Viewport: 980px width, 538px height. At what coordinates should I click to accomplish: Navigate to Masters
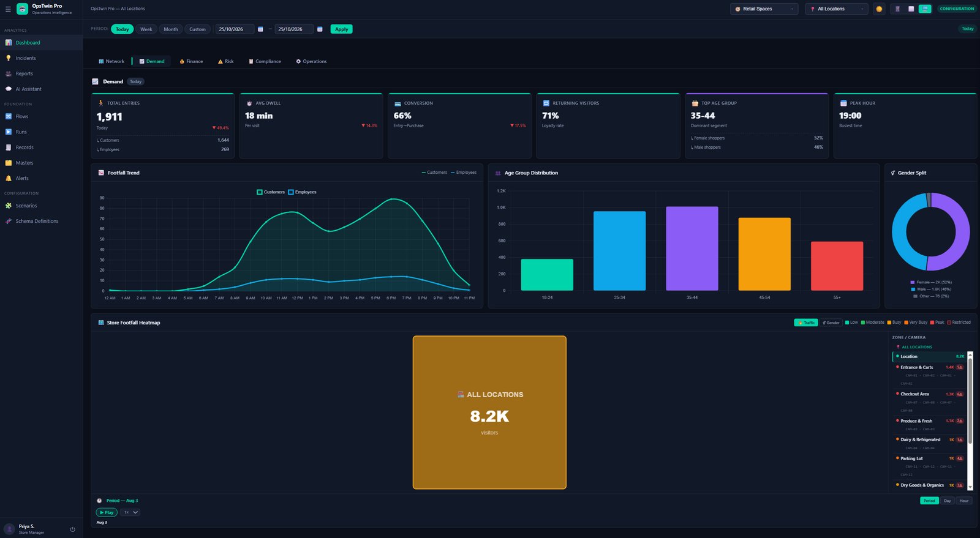point(41,163)
